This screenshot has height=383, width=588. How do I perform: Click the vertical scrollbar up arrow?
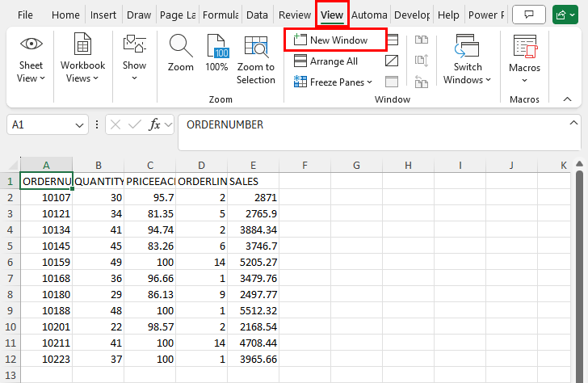[x=579, y=164]
